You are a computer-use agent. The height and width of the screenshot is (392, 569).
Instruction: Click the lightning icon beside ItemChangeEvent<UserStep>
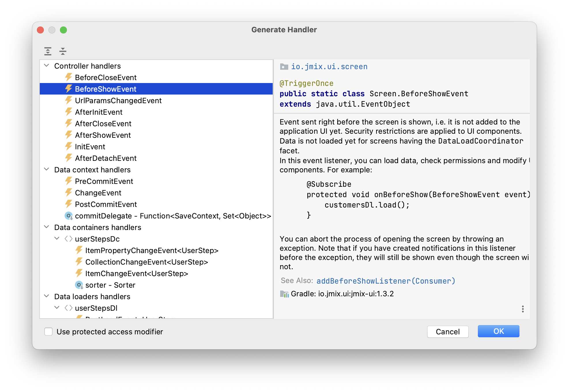click(79, 273)
